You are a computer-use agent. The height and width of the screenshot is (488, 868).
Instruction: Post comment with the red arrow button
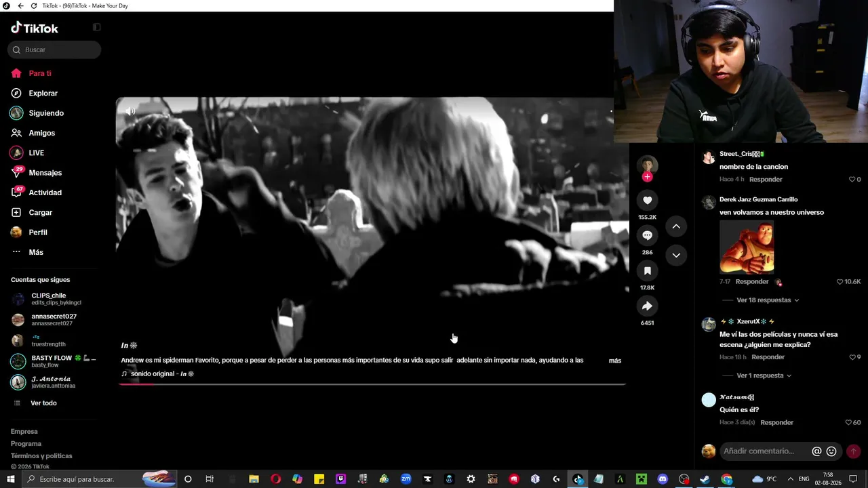click(x=853, y=451)
